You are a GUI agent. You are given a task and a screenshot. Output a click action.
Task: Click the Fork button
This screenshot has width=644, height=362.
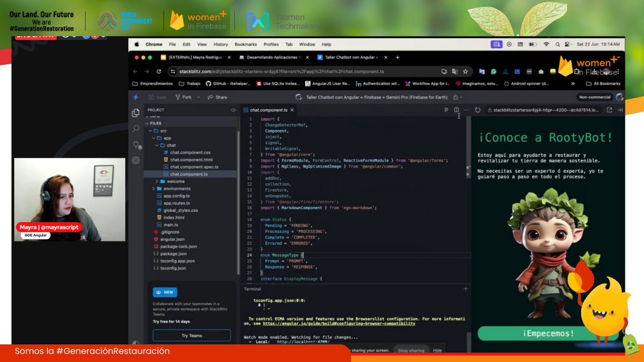(x=183, y=97)
